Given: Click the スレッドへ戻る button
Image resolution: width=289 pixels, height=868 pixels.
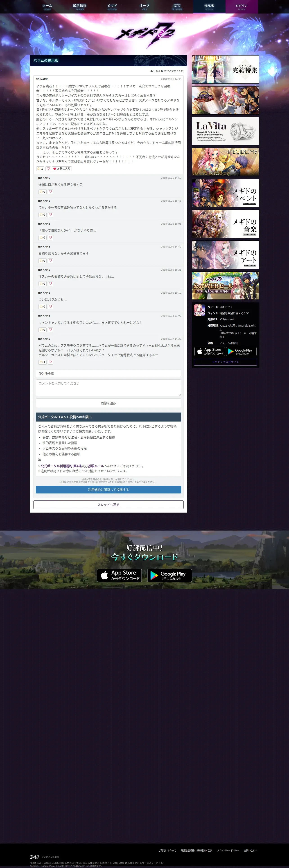Looking at the screenshot, I should click(x=108, y=505).
